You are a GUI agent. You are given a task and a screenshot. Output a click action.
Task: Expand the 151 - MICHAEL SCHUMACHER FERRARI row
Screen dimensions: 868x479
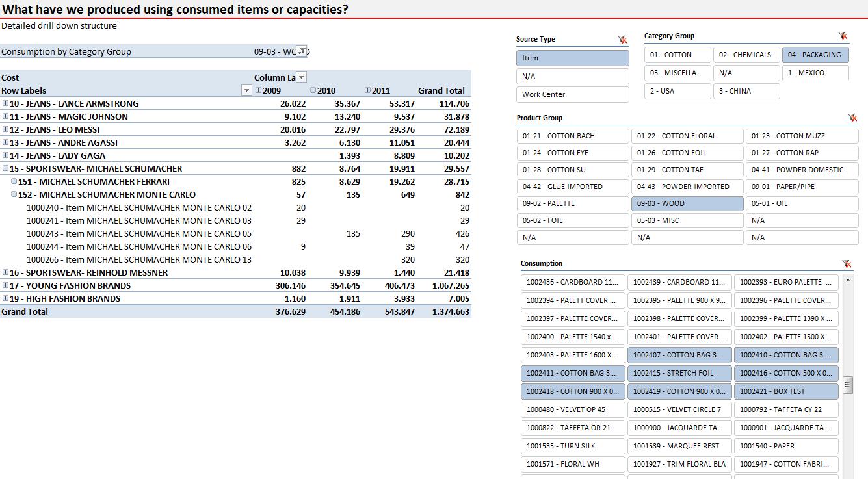click(x=14, y=181)
